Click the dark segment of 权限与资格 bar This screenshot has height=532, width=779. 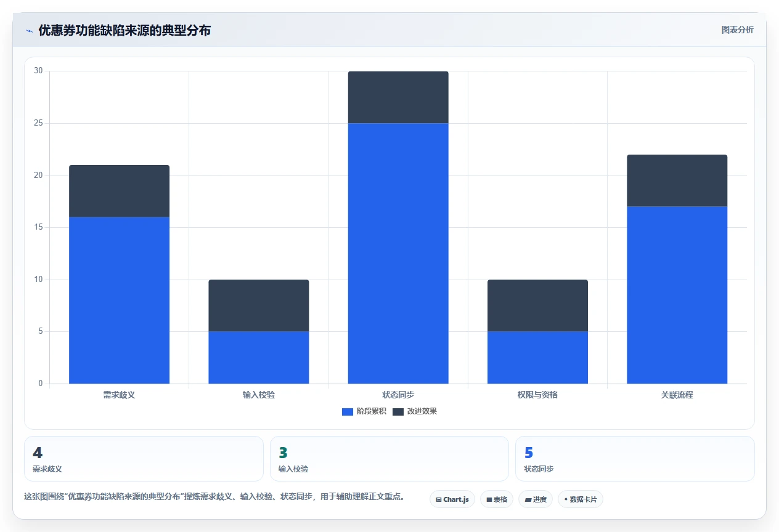coord(537,305)
